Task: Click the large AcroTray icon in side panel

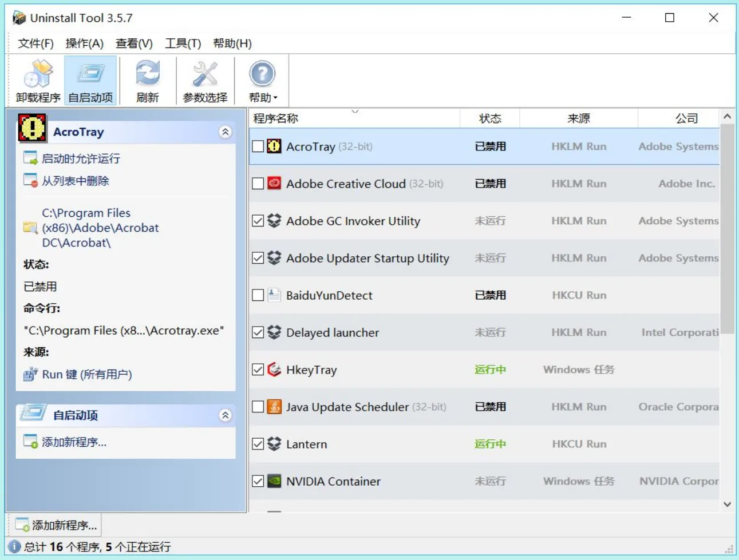Action: tap(32, 127)
